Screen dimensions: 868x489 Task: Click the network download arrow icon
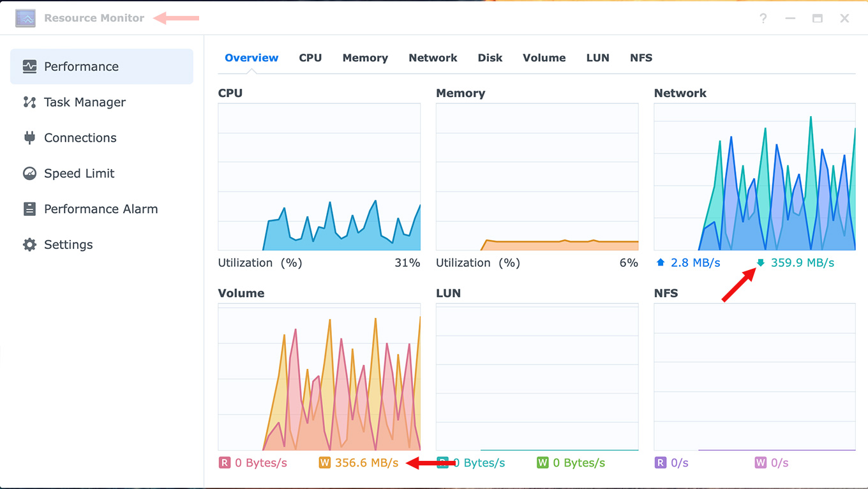point(760,262)
